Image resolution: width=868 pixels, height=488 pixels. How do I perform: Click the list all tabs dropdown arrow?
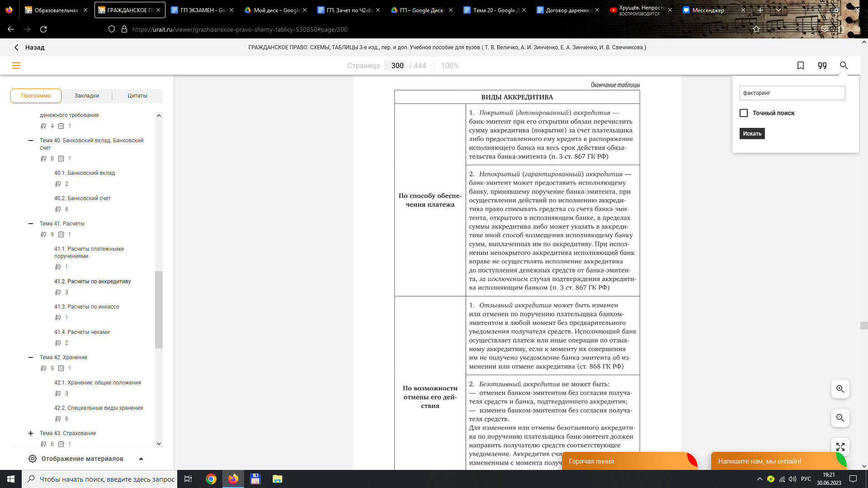[778, 10]
